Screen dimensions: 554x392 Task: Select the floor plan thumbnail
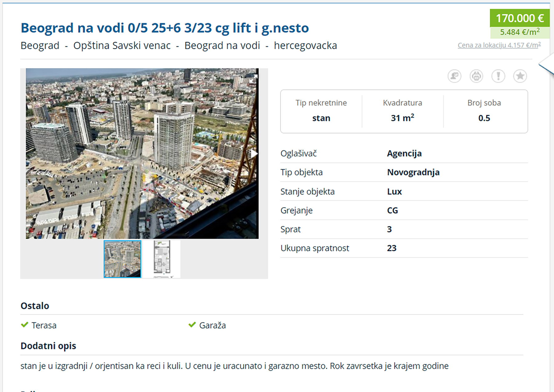[162, 259]
